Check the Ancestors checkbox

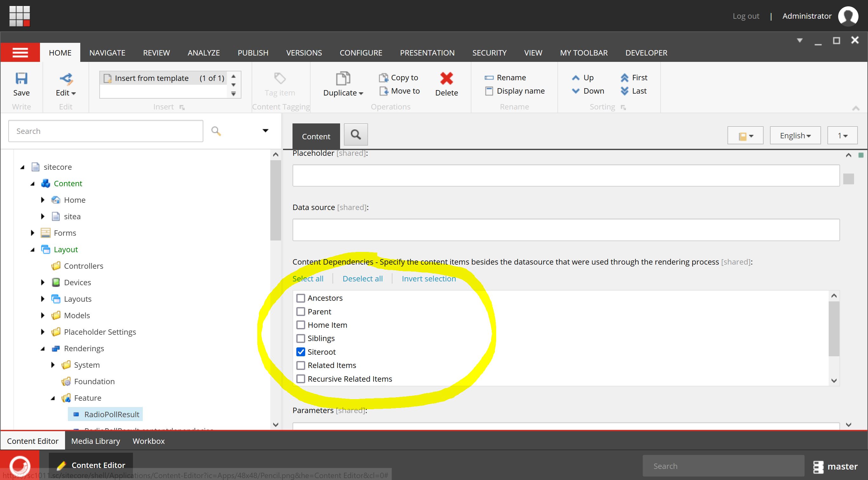click(300, 298)
